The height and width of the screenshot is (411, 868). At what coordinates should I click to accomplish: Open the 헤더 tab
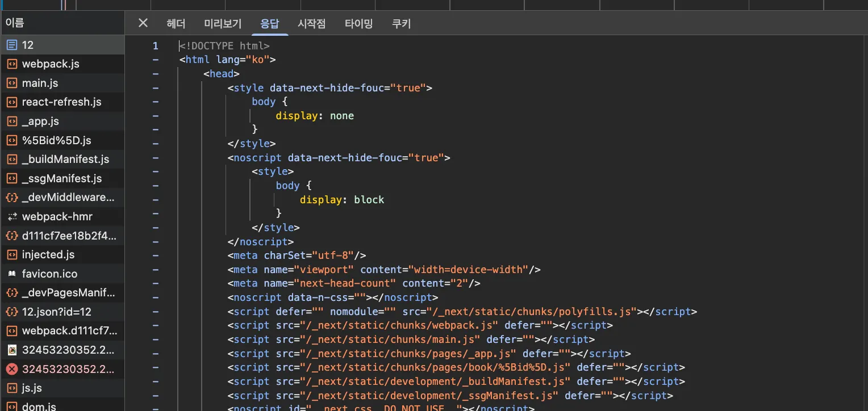click(176, 23)
